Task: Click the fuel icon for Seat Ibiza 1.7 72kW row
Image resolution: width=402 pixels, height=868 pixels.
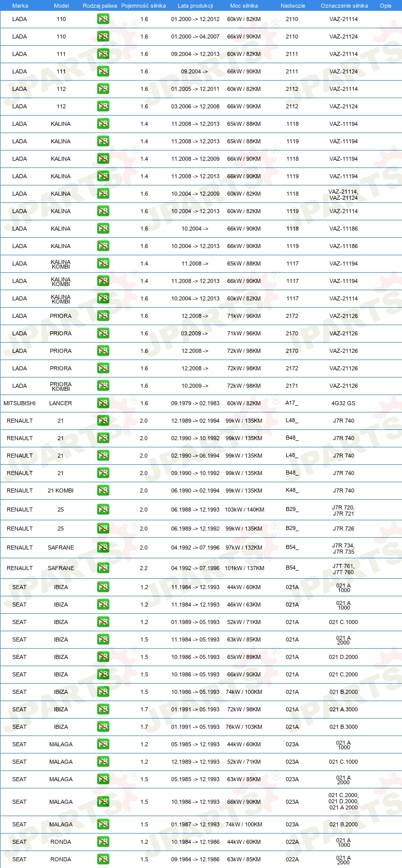Action: (x=103, y=709)
